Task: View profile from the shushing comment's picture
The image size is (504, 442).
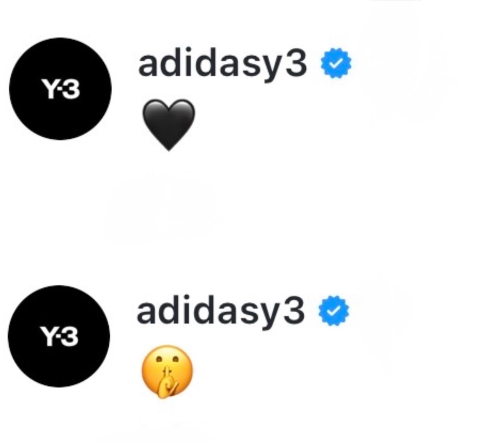Action: [x=59, y=336]
